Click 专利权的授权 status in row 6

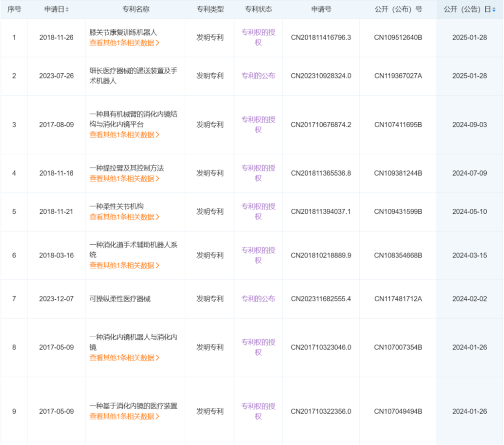coord(259,255)
